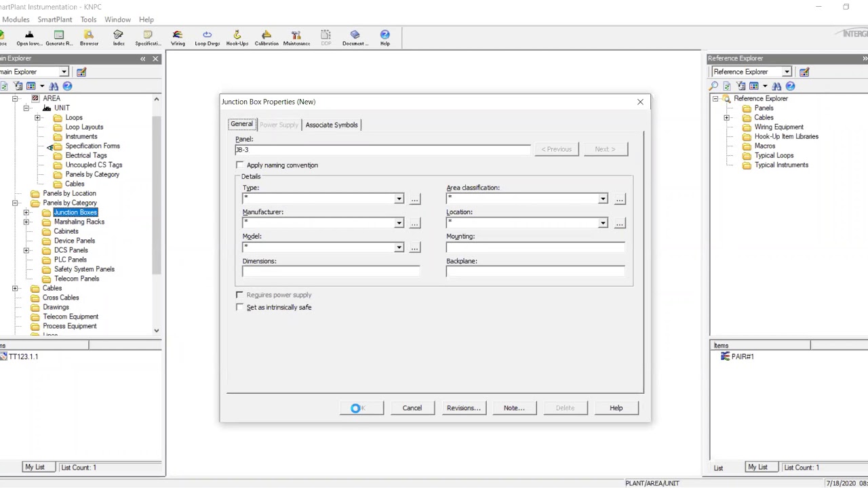This screenshot has height=488, width=868.
Task: Click ellipsis button next to Area classification
Action: pyautogui.click(x=619, y=199)
